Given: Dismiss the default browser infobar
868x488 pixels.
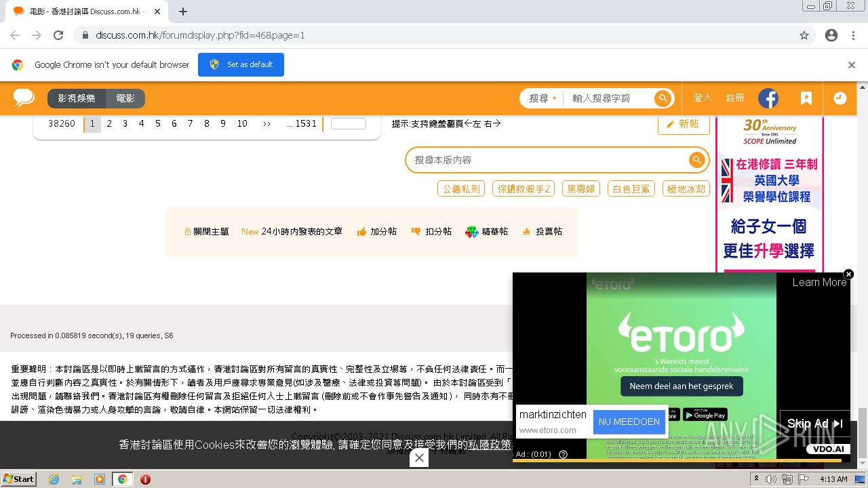Looking at the screenshot, I should [x=852, y=65].
